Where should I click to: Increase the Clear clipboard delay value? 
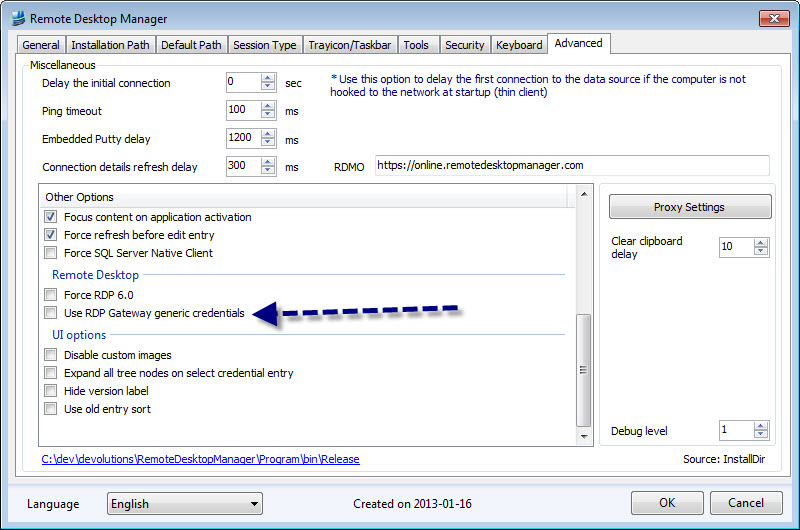761,243
